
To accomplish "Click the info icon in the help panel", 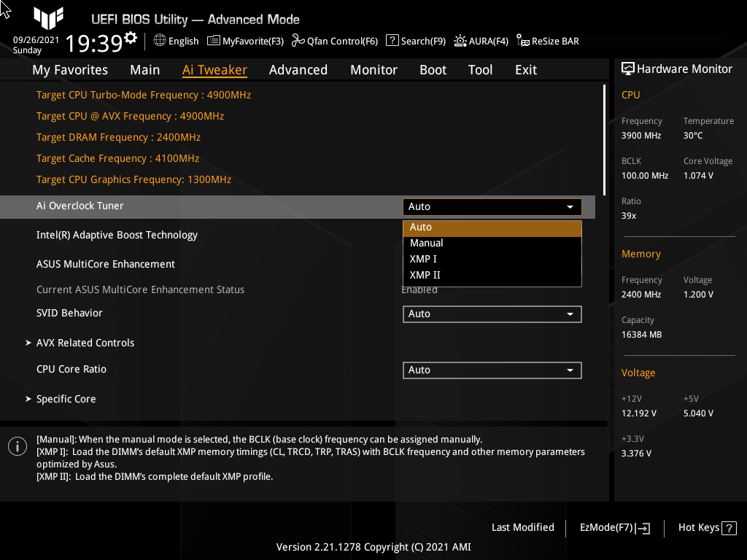I will tap(17, 446).
